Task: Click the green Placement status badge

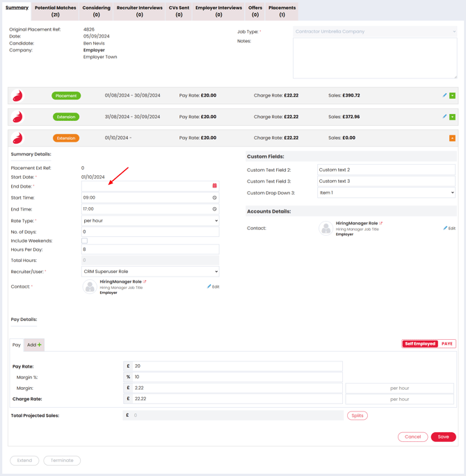Action: [x=66, y=96]
